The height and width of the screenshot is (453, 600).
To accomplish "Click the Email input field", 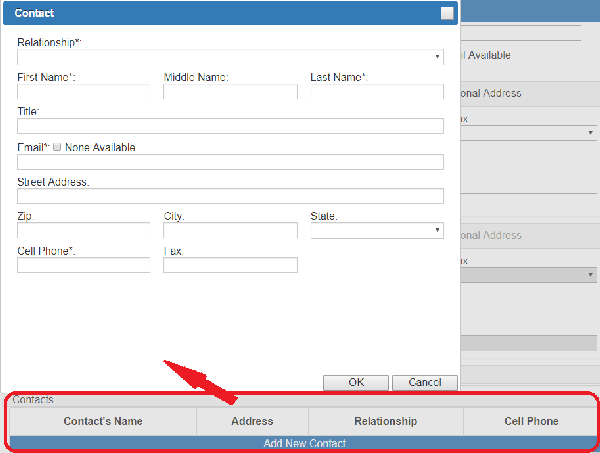I will (230, 162).
